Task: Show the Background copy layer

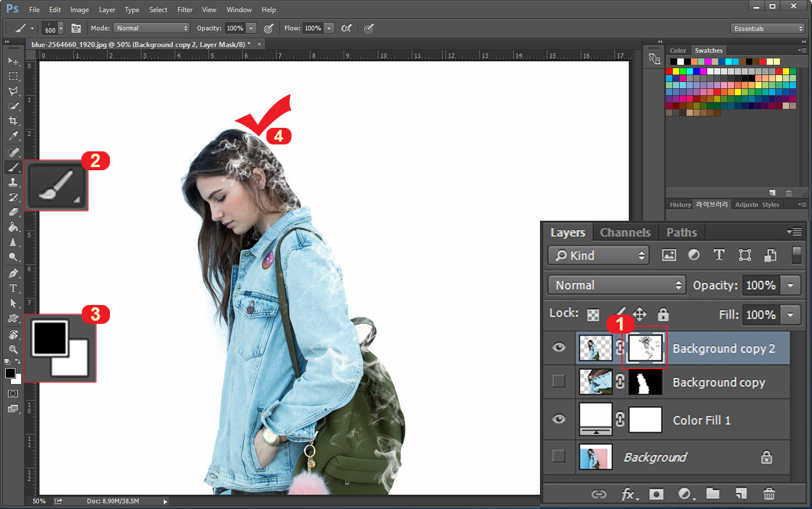Action: [559, 381]
